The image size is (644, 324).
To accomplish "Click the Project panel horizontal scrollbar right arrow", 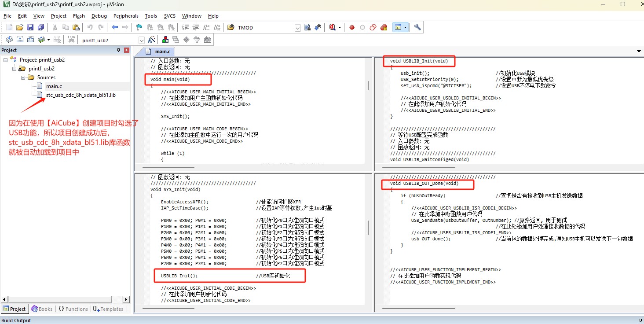I will [126, 299].
